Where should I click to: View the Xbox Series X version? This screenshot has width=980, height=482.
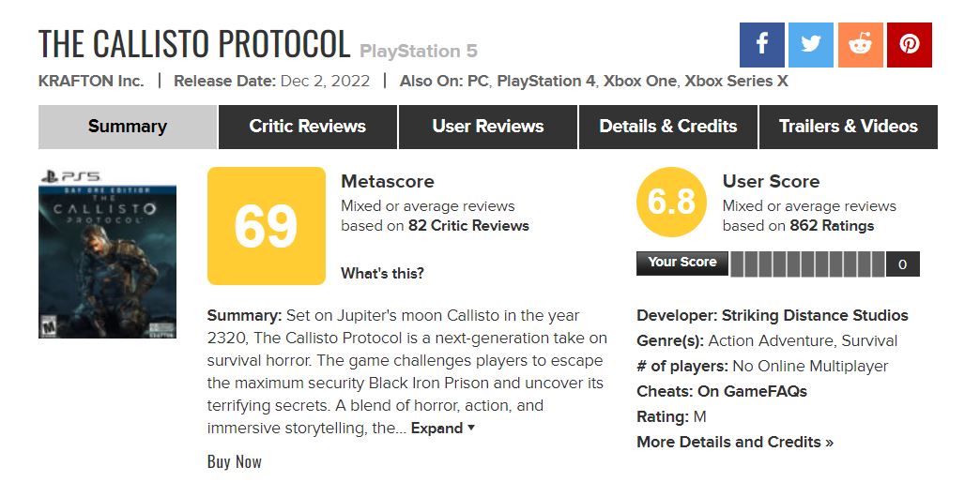click(x=736, y=81)
